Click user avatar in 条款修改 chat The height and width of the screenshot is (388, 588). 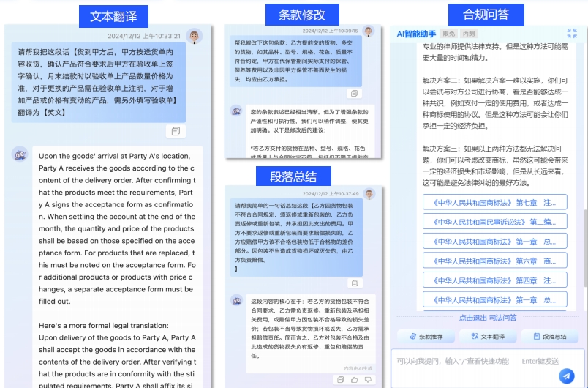pos(369,31)
